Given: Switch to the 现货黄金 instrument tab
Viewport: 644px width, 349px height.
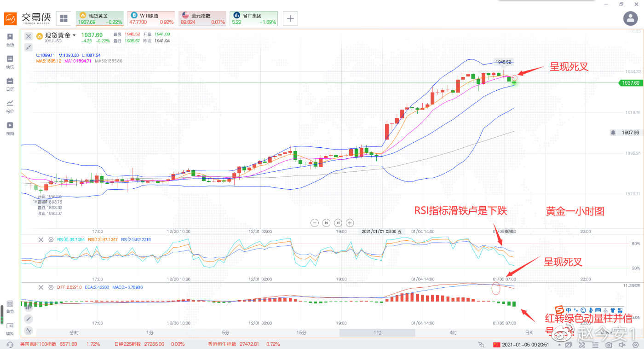Looking at the screenshot, I should pyautogui.click(x=100, y=18).
